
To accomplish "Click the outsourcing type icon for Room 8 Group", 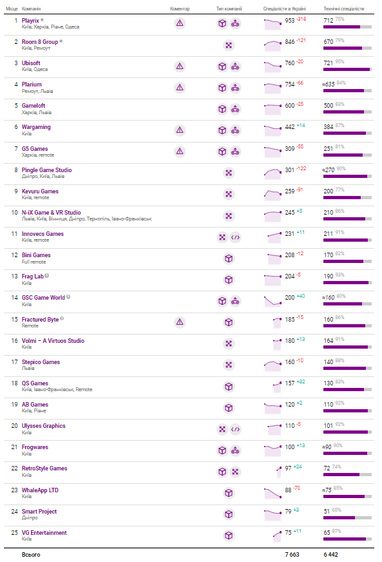I will click(229, 45).
